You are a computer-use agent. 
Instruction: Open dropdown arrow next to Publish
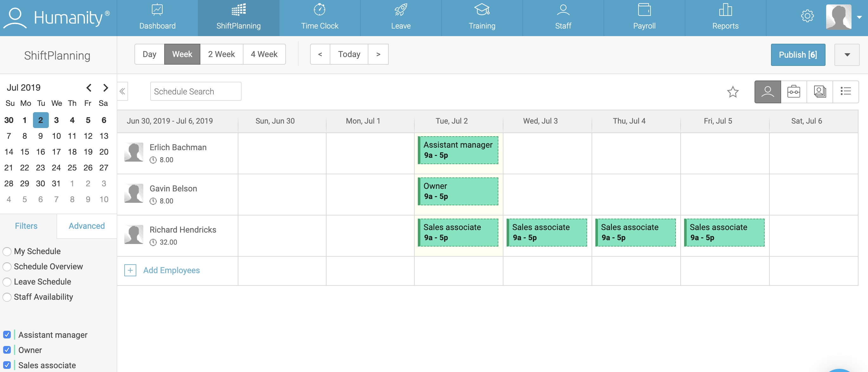[x=847, y=55]
